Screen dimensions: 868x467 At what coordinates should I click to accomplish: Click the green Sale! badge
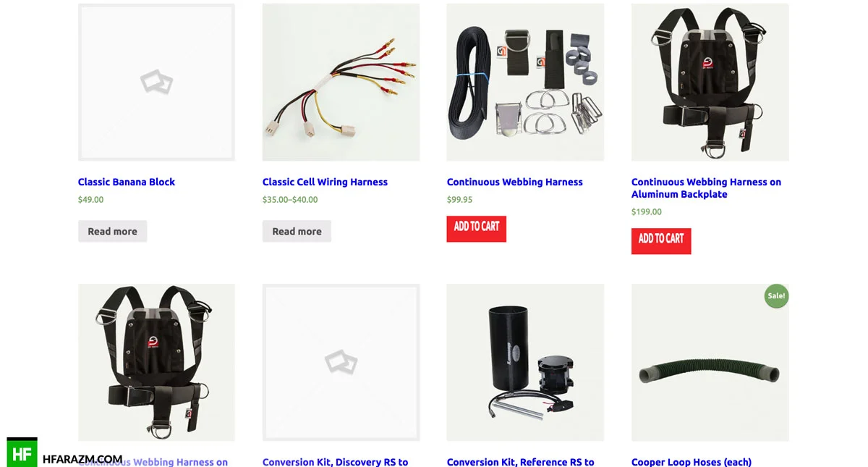coord(776,296)
